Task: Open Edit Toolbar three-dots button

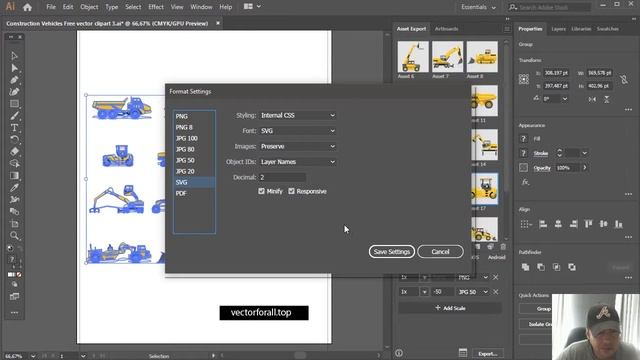Action: 14,313
